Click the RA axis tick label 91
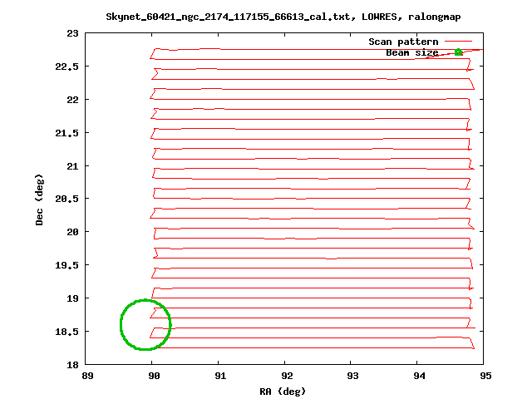The height and width of the screenshot is (399, 532). (220, 376)
